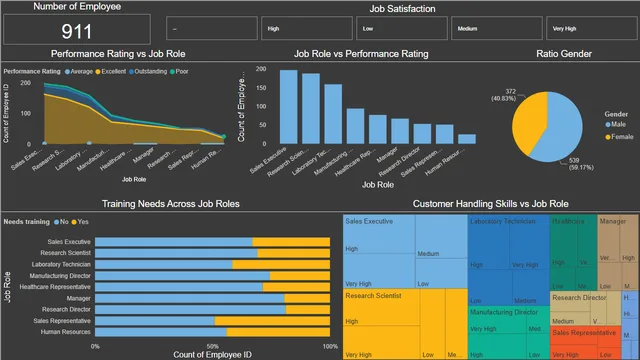Viewport: 640px width, 360px height.
Task: Select Manager Low treemap tile
Action: [x=609, y=277]
